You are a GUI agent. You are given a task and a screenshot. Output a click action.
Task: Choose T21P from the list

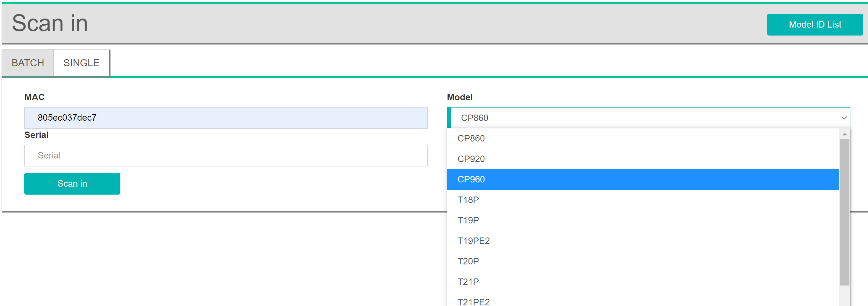pyautogui.click(x=643, y=282)
